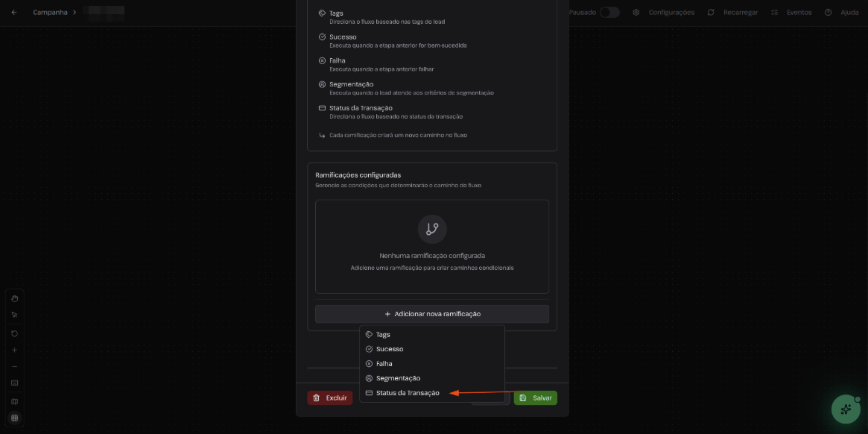Toggle the grid icon in canvas toolbar

(14, 418)
